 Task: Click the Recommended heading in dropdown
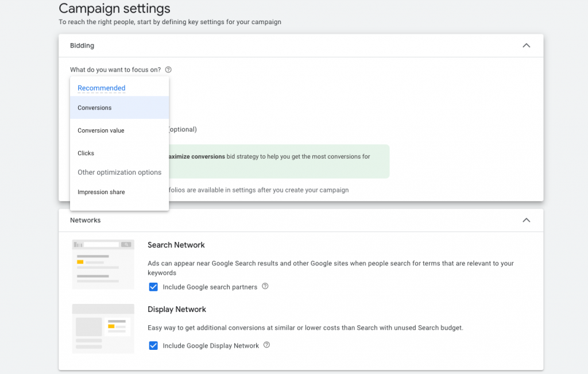point(102,88)
